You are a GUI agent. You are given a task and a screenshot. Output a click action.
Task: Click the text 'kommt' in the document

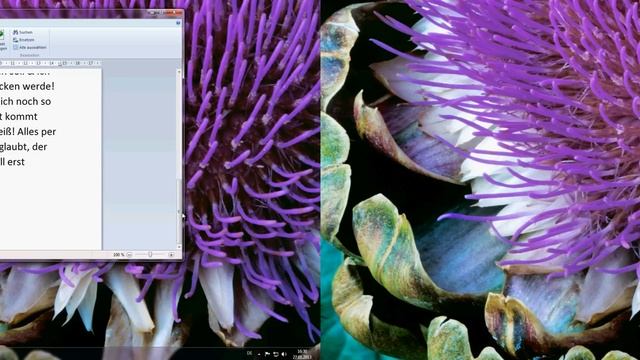tap(21, 116)
